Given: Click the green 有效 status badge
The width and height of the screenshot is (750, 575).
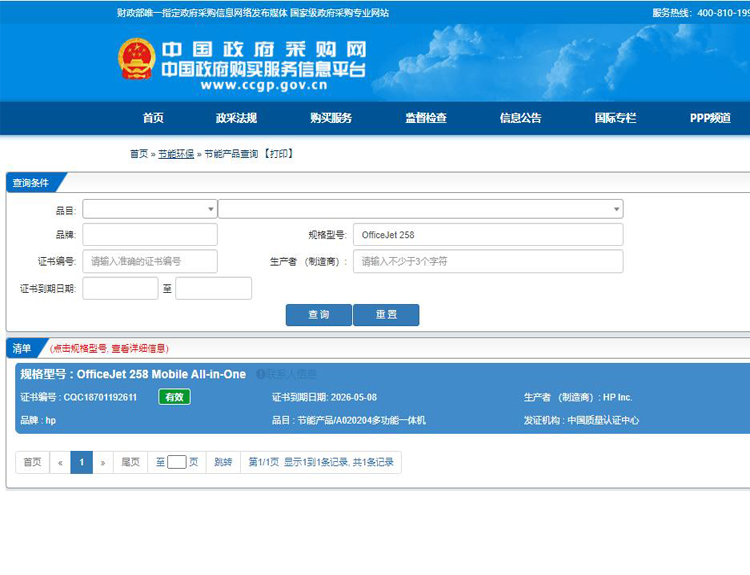Looking at the screenshot, I should 174,397.
